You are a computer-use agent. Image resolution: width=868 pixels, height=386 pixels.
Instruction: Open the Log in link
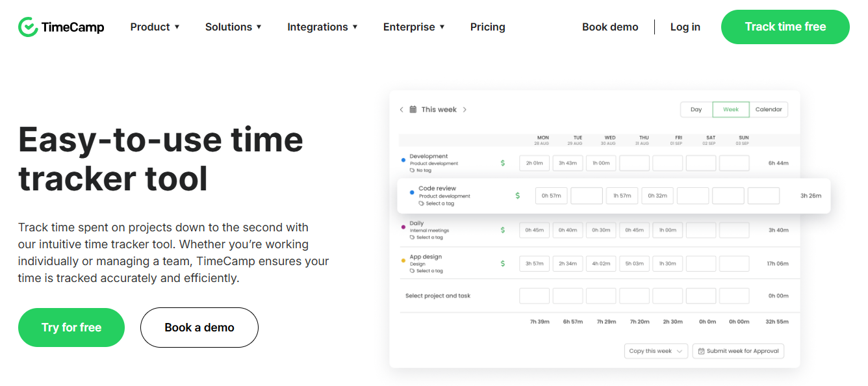point(685,27)
